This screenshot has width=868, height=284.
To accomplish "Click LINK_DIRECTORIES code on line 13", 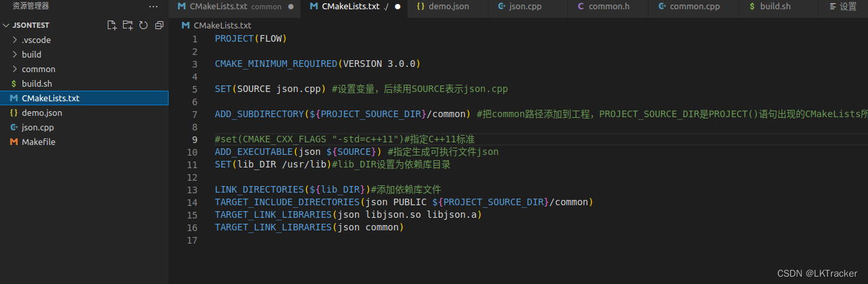I will 293,190.
